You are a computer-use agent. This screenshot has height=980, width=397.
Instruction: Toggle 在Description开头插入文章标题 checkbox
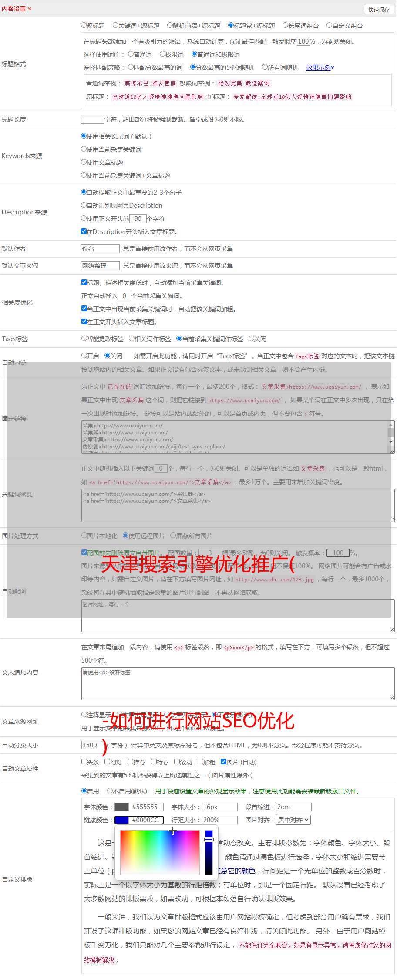pyautogui.click(x=84, y=231)
